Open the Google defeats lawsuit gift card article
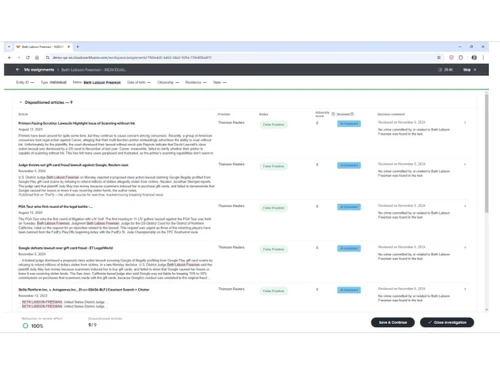The width and height of the screenshot is (500, 375). click(66, 248)
